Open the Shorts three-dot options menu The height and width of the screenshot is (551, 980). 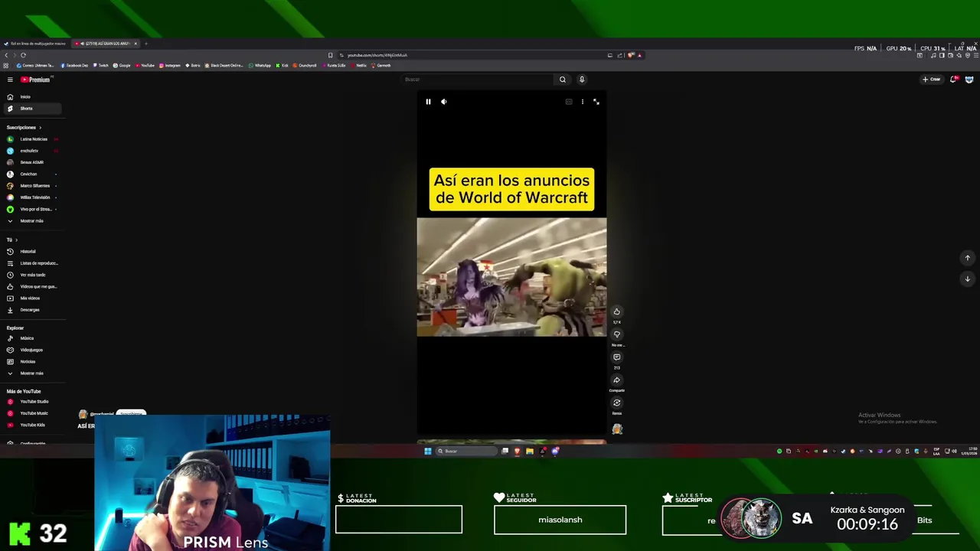583,102
